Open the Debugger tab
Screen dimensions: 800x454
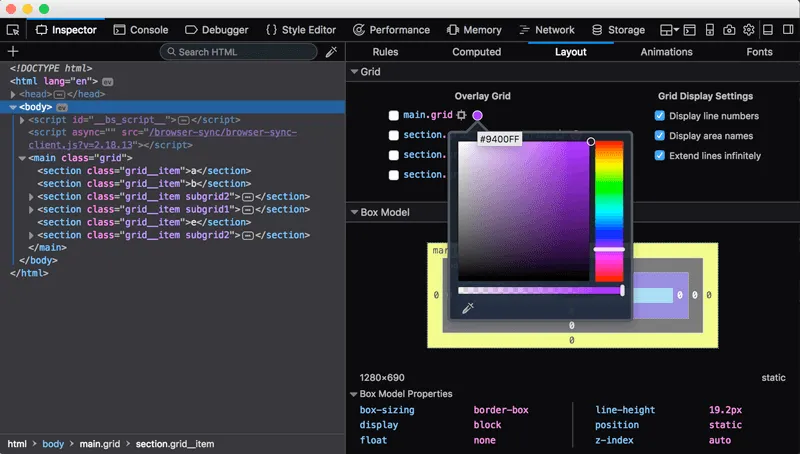(217, 30)
